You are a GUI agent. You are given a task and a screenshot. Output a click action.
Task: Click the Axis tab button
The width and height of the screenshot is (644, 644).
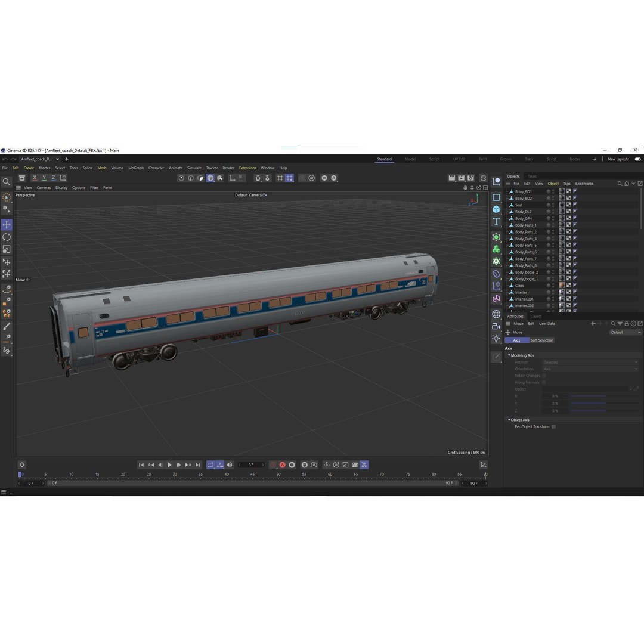[516, 340]
